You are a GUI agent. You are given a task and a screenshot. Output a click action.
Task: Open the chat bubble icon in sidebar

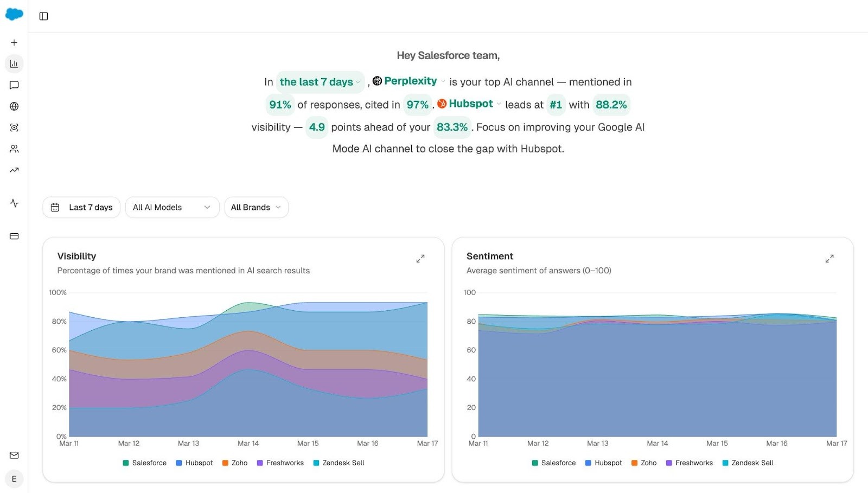tap(14, 85)
